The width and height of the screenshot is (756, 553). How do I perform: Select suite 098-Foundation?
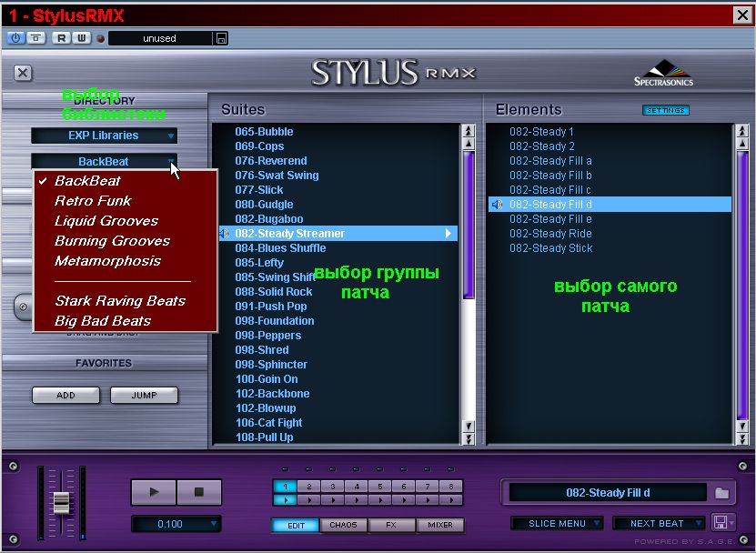coord(275,321)
